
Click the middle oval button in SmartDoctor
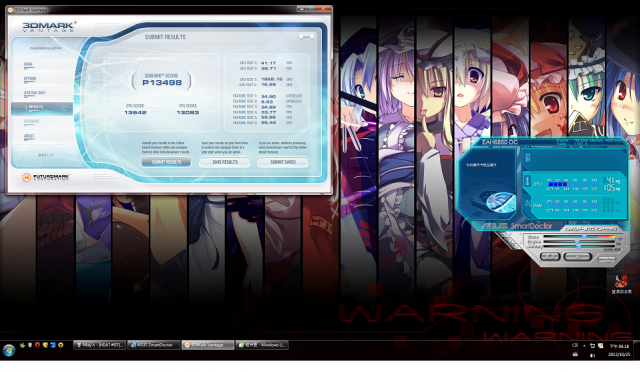coord(577,256)
